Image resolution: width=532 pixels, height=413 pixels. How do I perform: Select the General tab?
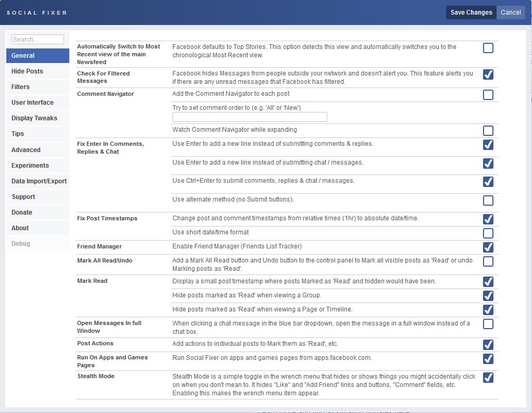(38, 56)
